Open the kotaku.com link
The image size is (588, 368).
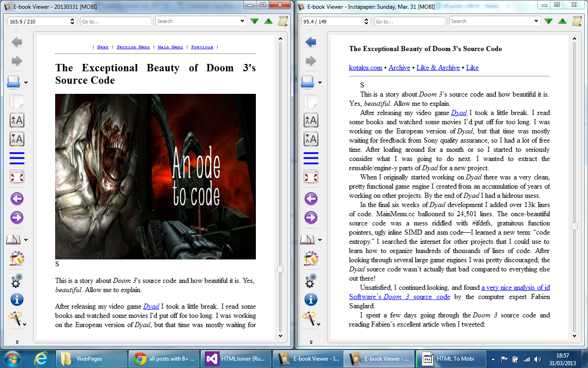coord(366,68)
